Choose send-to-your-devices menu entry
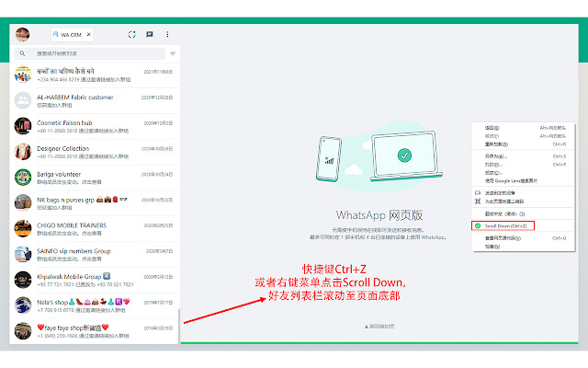The height and width of the screenshot is (368, 588). click(x=524, y=193)
